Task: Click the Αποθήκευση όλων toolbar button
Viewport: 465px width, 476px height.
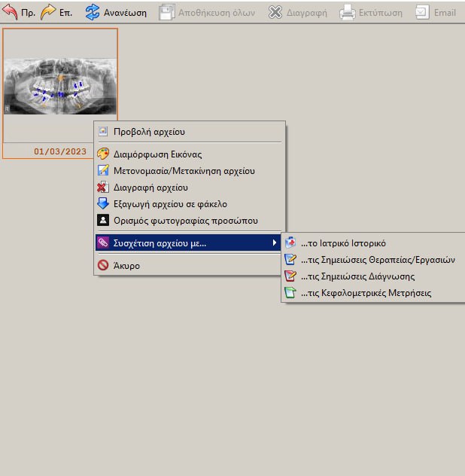Action: click(207, 12)
